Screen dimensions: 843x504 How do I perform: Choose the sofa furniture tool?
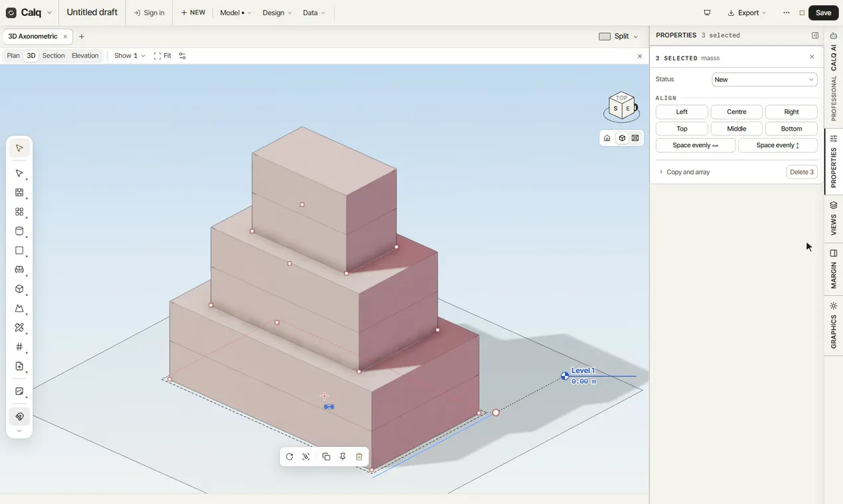19,270
